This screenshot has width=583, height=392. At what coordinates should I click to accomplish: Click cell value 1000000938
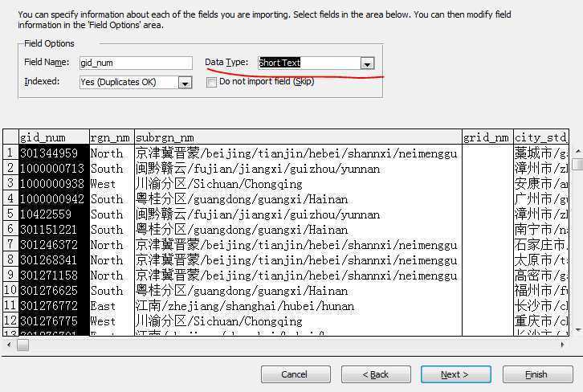point(54,183)
